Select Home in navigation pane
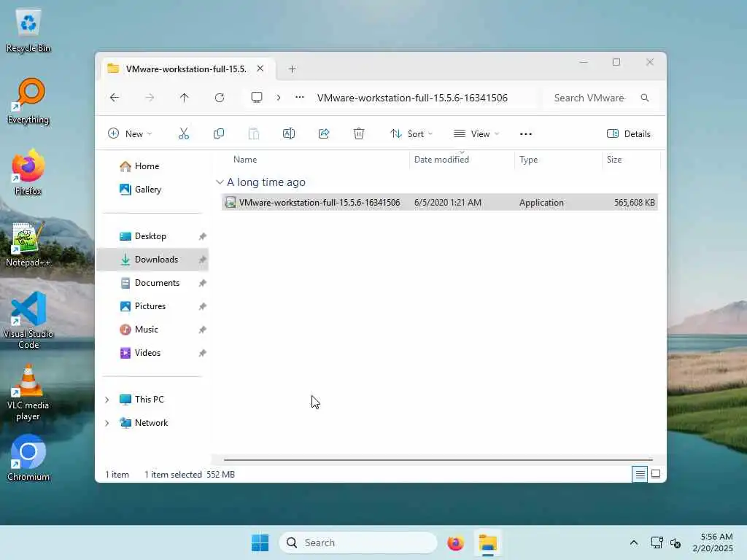 tap(153, 166)
